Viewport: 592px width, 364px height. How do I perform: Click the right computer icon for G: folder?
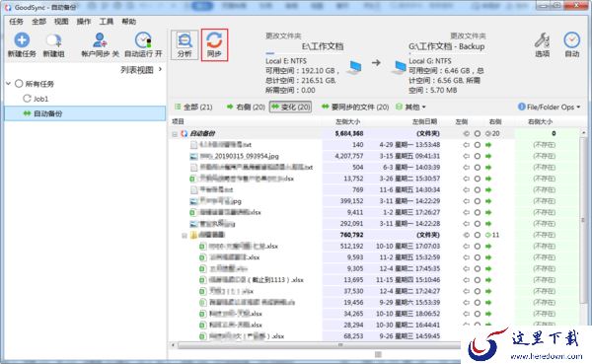pyautogui.click(x=399, y=67)
